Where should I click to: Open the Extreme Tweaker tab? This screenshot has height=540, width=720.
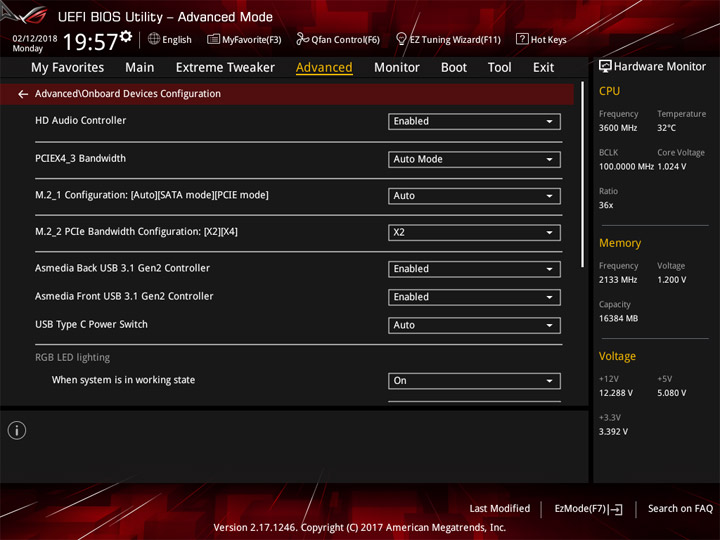click(225, 68)
